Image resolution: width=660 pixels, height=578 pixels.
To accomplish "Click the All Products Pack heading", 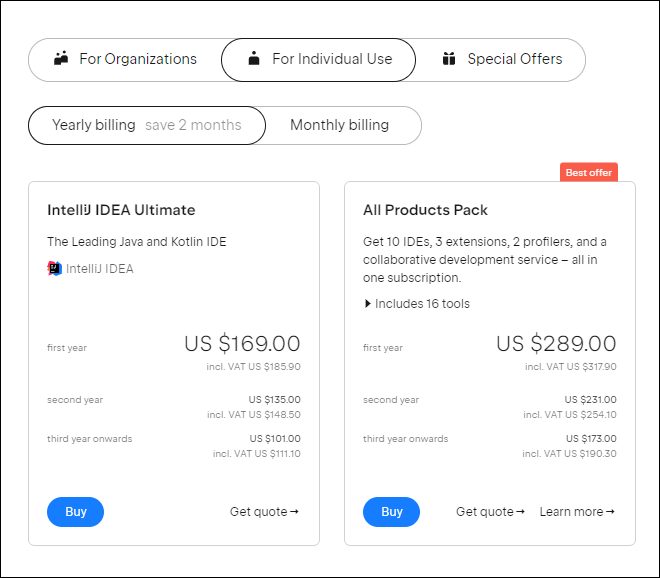I will click(425, 210).
